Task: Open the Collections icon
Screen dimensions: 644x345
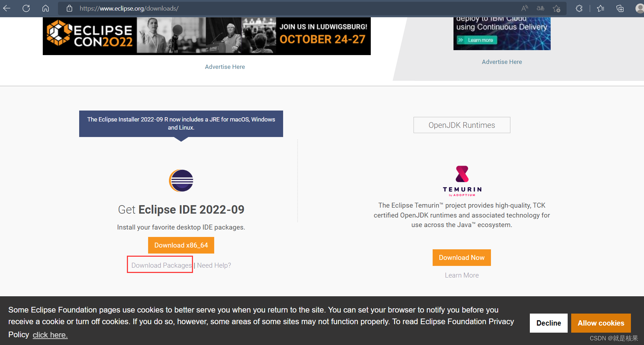Action: (x=620, y=8)
